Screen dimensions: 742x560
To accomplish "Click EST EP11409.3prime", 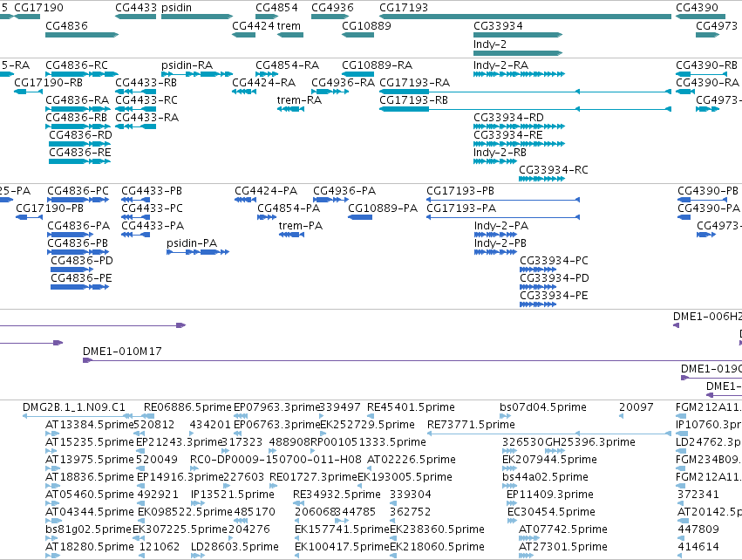I will tap(550, 495).
